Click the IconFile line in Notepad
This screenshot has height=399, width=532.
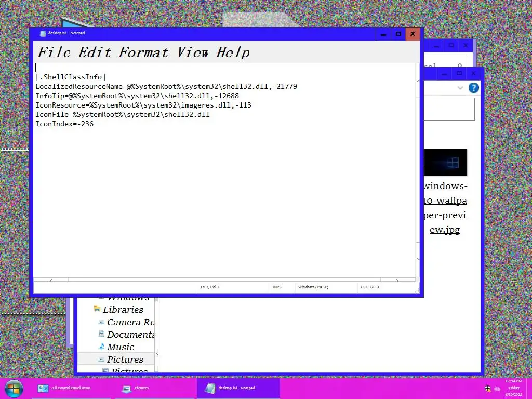point(123,114)
